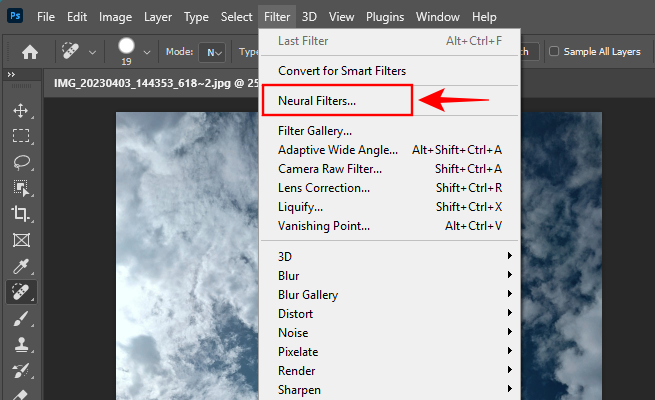Open the Layer menu
This screenshot has height=400, width=655.
[158, 17]
